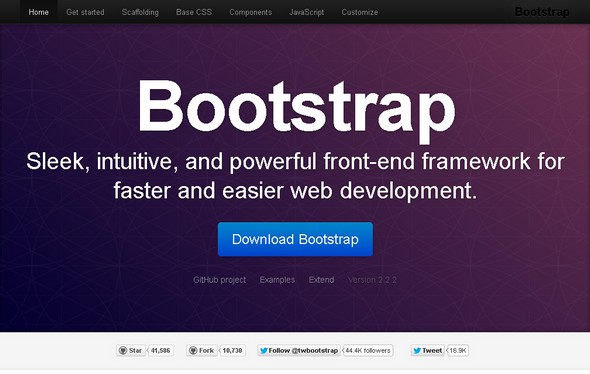Click the Download Bootstrap button
Viewport: 590px width, 374px height.
coord(295,239)
